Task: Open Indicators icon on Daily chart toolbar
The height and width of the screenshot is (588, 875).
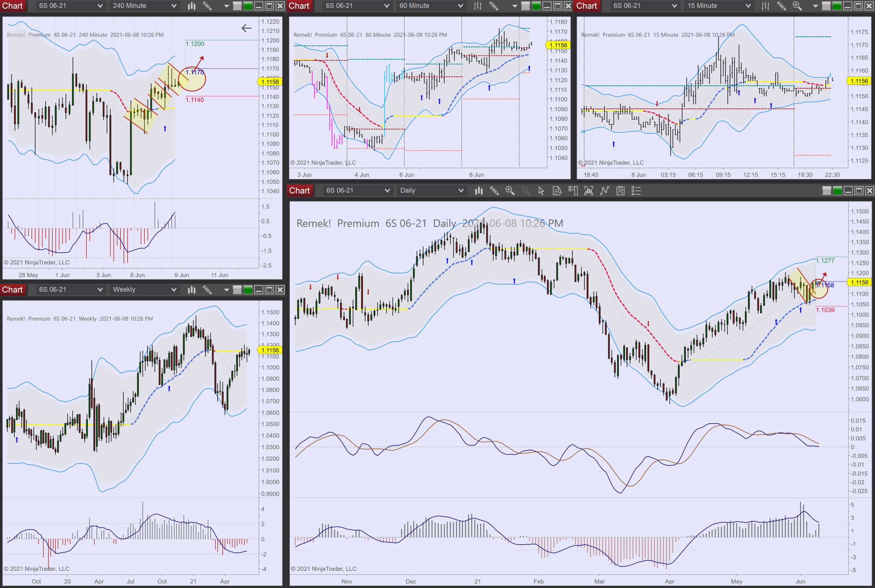Action: click(589, 190)
